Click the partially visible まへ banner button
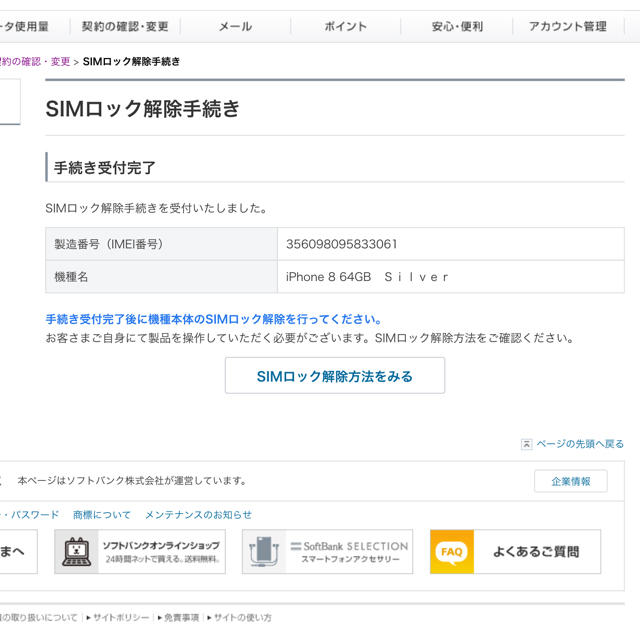 point(18,551)
